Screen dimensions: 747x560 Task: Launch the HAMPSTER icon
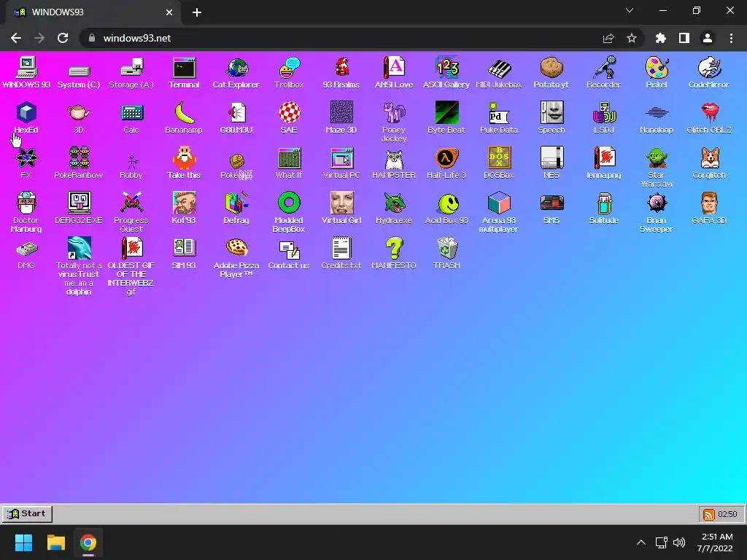coord(393,163)
